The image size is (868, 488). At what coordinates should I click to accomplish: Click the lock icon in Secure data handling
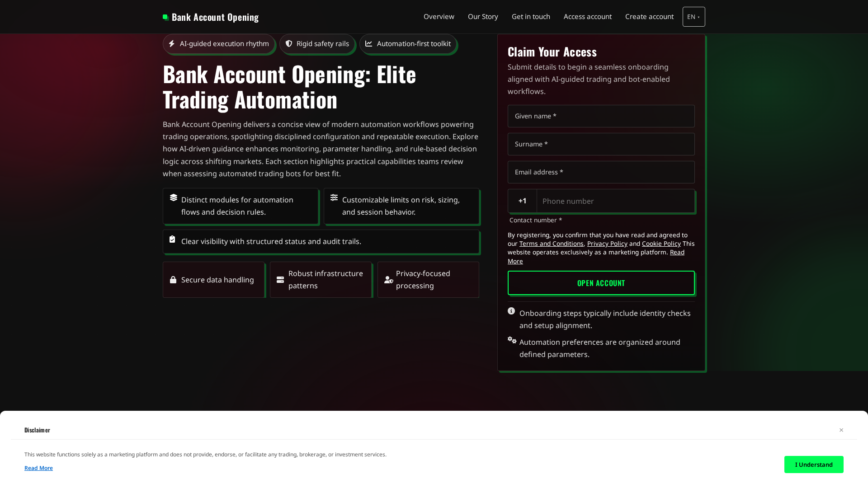point(173,280)
